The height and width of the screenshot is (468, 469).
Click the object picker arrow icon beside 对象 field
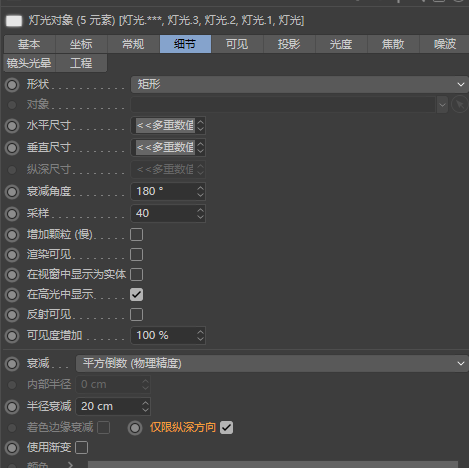[x=460, y=105]
